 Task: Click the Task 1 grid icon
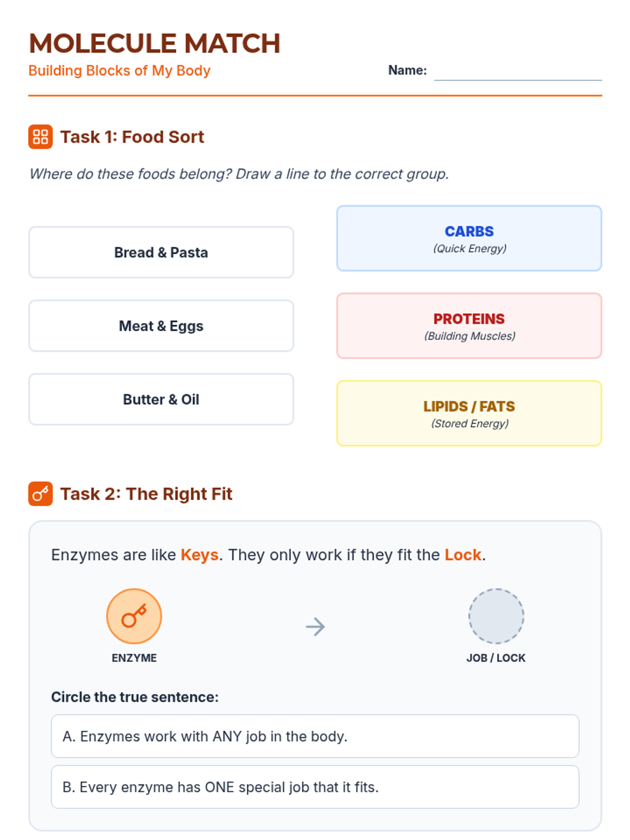(40, 137)
